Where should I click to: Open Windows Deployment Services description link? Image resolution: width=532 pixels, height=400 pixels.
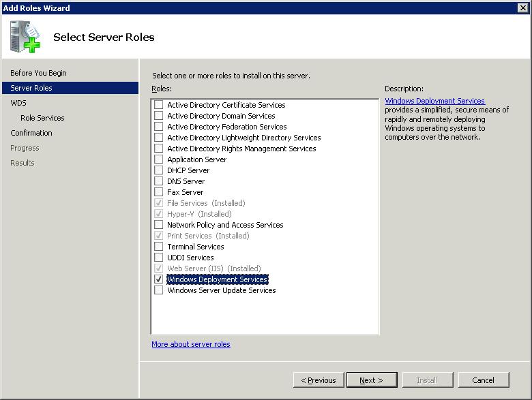coord(434,101)
